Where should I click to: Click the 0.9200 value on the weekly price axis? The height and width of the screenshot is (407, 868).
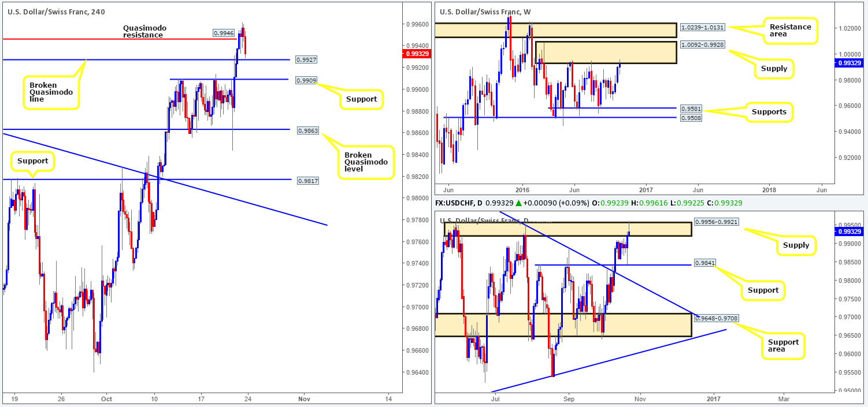click(x=848, y=157)
